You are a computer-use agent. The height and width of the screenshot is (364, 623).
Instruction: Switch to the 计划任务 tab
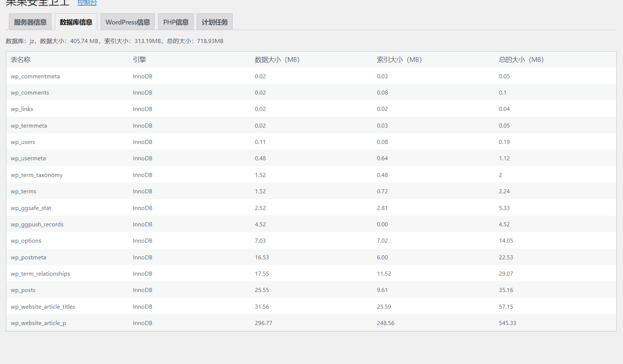coord(214,22)
